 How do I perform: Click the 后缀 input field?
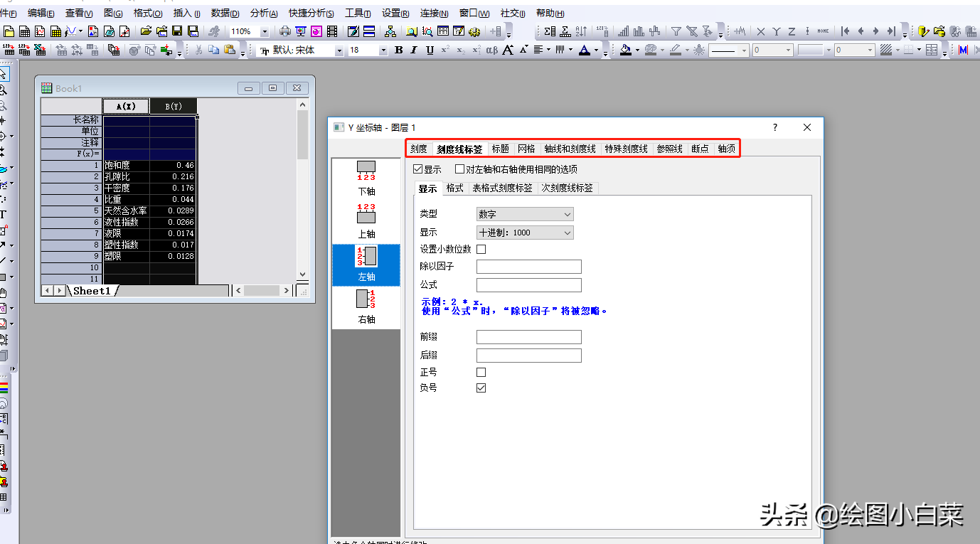tap(529, 356)
